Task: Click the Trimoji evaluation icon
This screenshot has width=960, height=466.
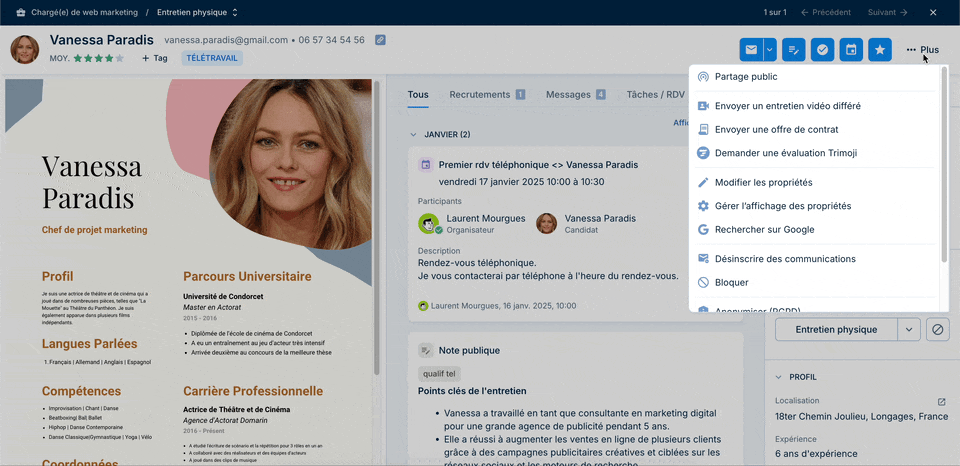Action: [703, 153]
